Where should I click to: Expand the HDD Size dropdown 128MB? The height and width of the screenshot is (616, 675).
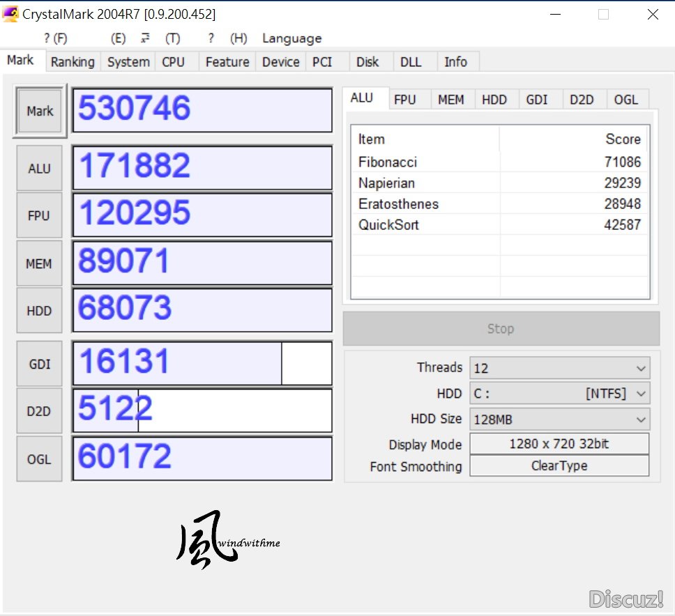click(x=560, y=419)
